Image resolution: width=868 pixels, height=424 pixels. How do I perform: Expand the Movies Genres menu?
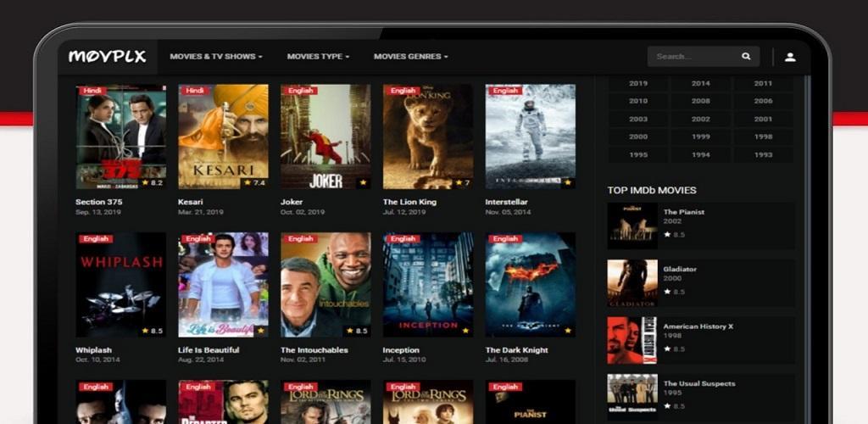(x=411, y=57)
